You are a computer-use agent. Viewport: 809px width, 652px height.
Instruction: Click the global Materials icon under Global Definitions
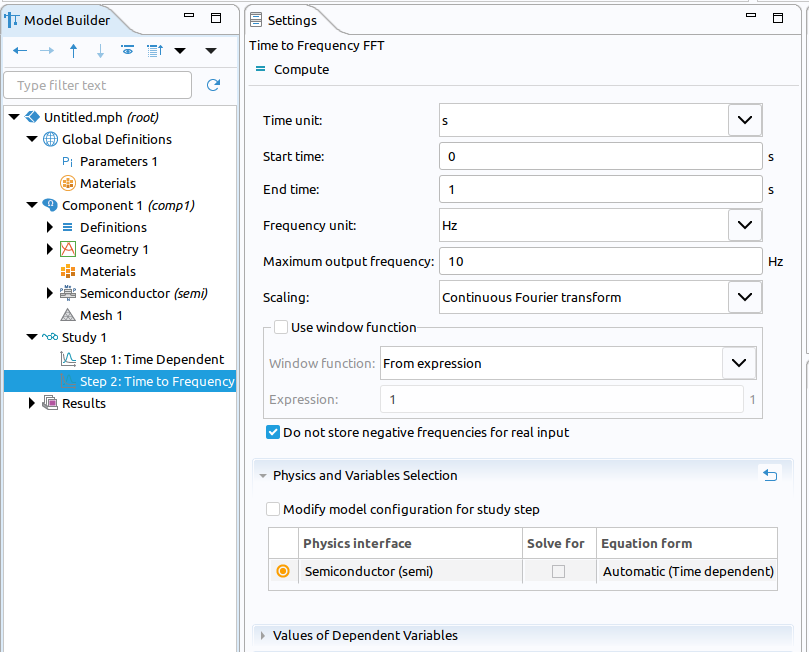68,183
